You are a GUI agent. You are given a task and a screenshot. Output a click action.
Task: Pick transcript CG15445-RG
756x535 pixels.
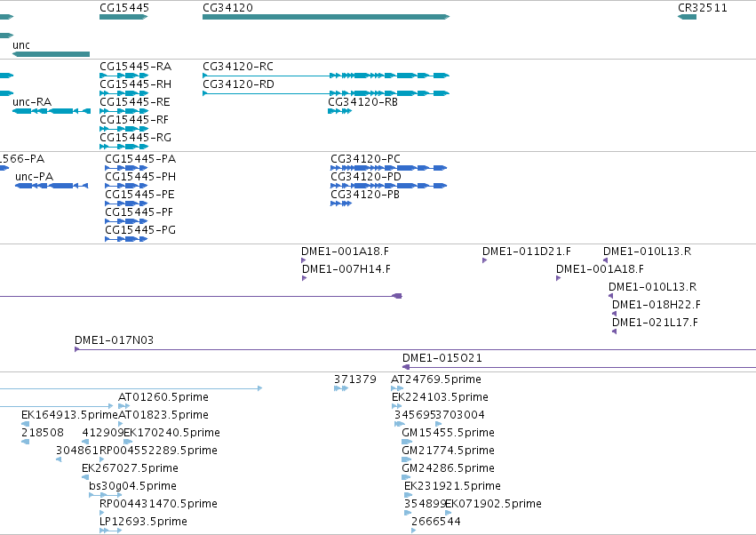click(123, 148)
